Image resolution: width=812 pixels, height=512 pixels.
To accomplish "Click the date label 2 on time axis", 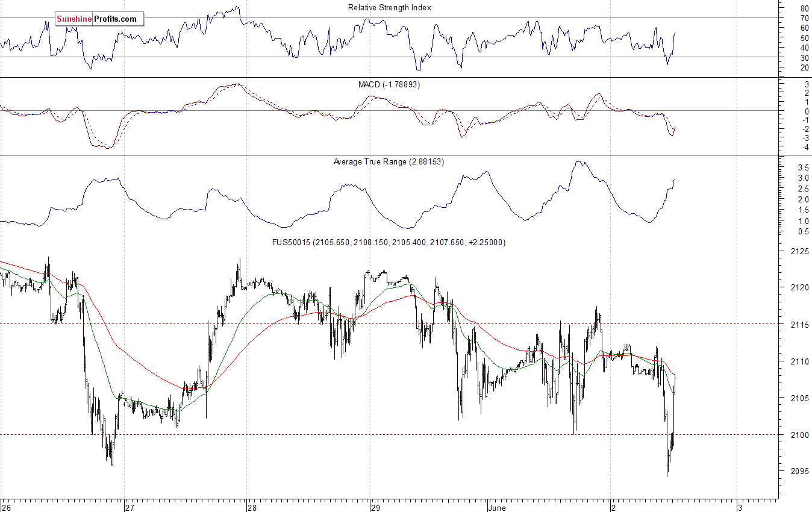I will coord(614,507).
